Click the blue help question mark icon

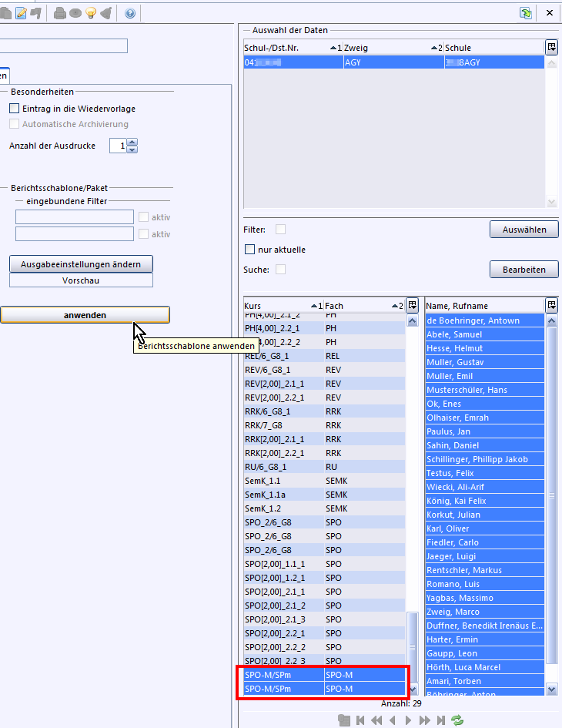point(129,12)
